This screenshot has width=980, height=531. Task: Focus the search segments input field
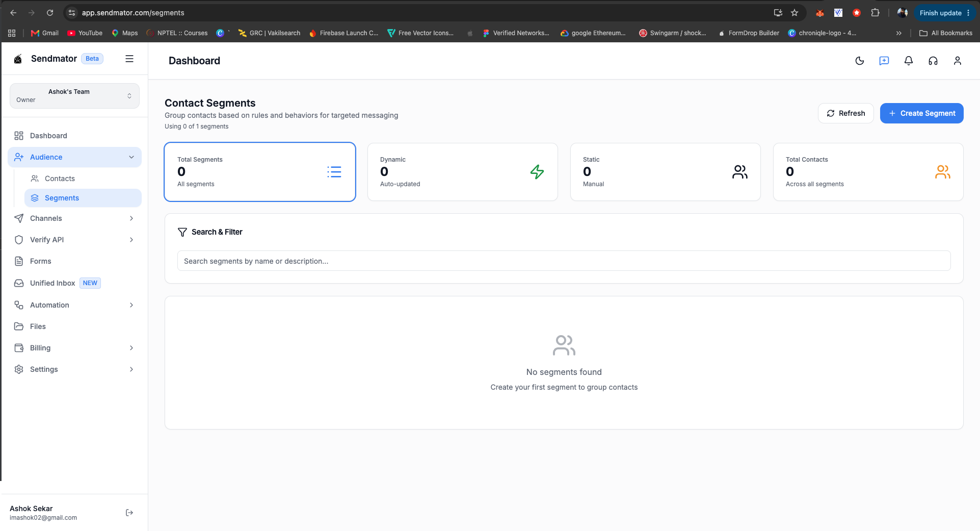click(564, 261)
